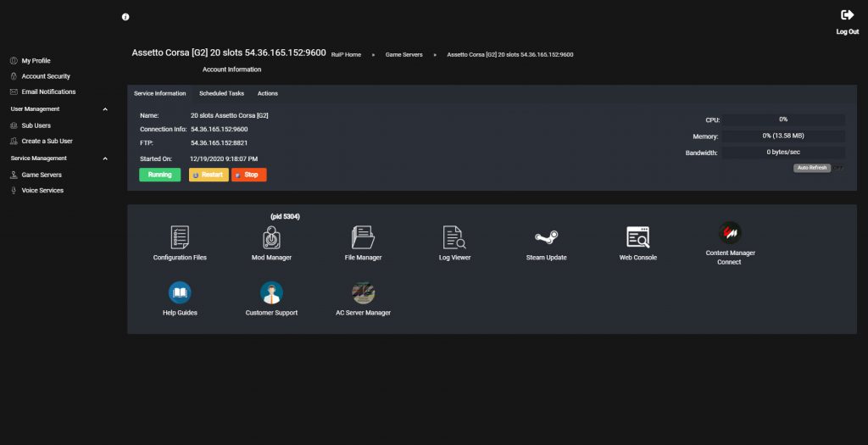Click the yellow Restart button
Screen dimensions: 868x445
209,175
